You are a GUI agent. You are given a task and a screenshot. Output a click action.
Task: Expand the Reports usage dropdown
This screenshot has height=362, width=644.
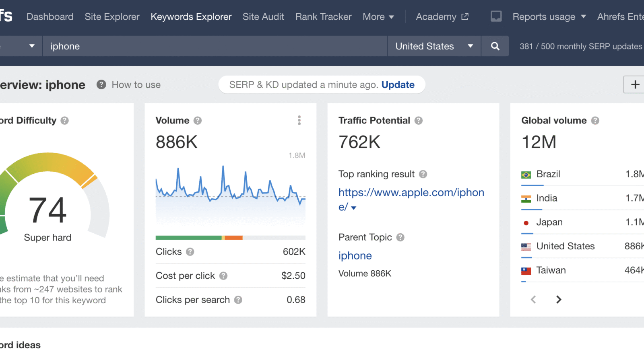click(549, 17)
